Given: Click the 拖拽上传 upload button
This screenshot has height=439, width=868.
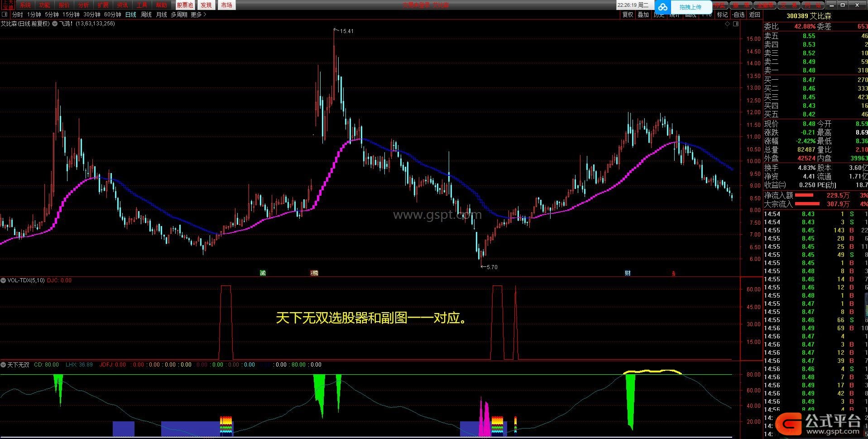Looking at the screenshot, I should [x=690, y=7].
